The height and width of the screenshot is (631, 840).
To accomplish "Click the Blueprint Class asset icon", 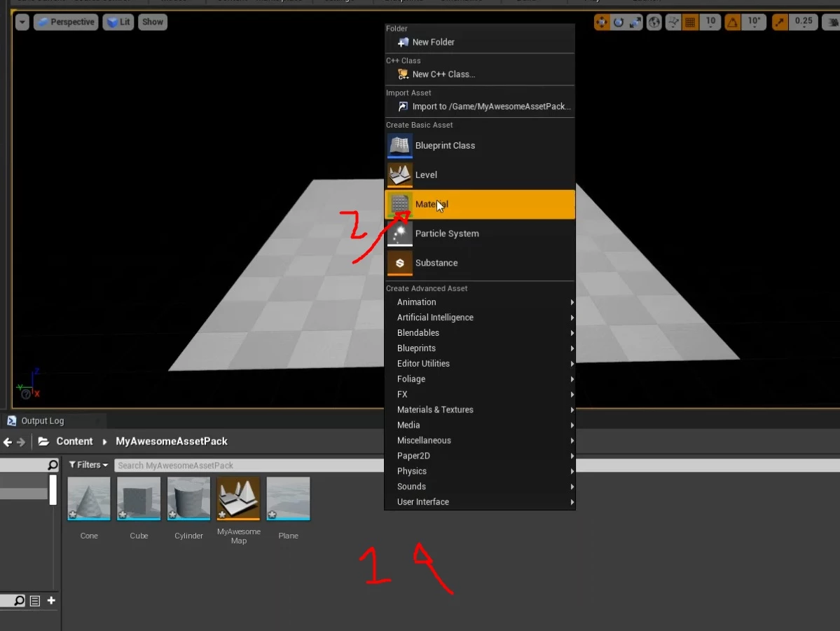I will pyautogui.click(x=399, y=146).
